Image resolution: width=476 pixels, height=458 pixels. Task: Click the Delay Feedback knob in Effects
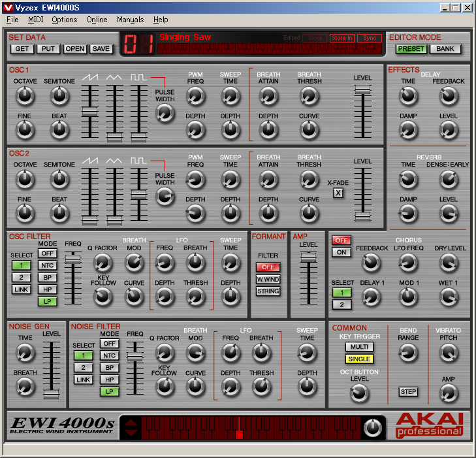(x=448, y=97)
